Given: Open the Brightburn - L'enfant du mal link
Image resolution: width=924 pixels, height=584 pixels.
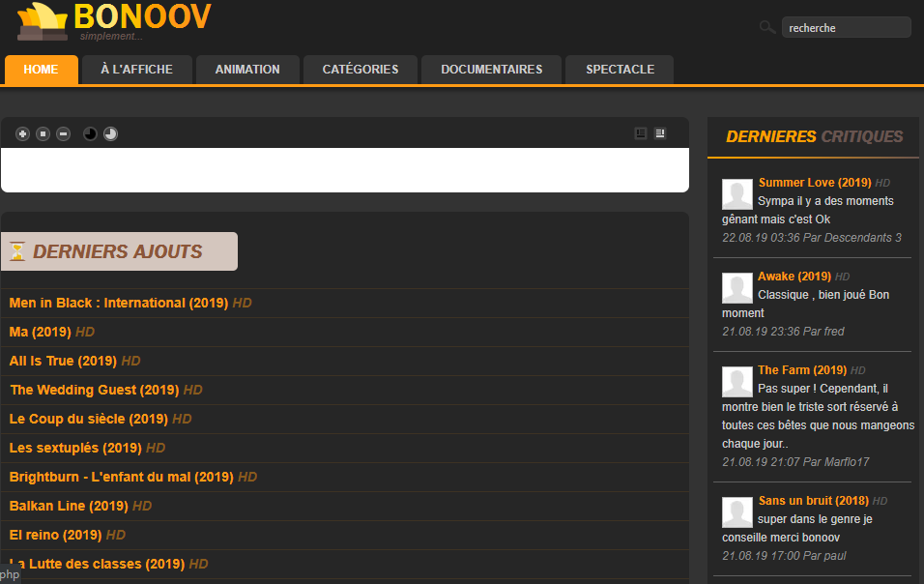Looking at the screenshot, I should coord(122,477).
